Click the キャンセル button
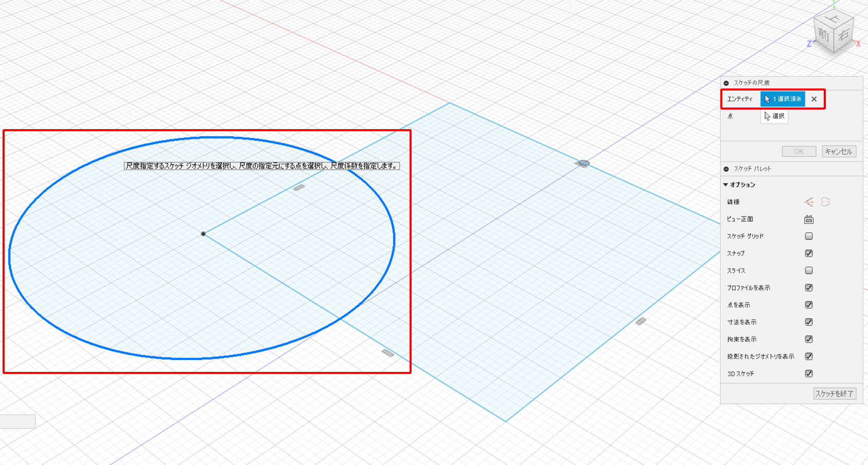868x465 pixels. click(839, 151)
